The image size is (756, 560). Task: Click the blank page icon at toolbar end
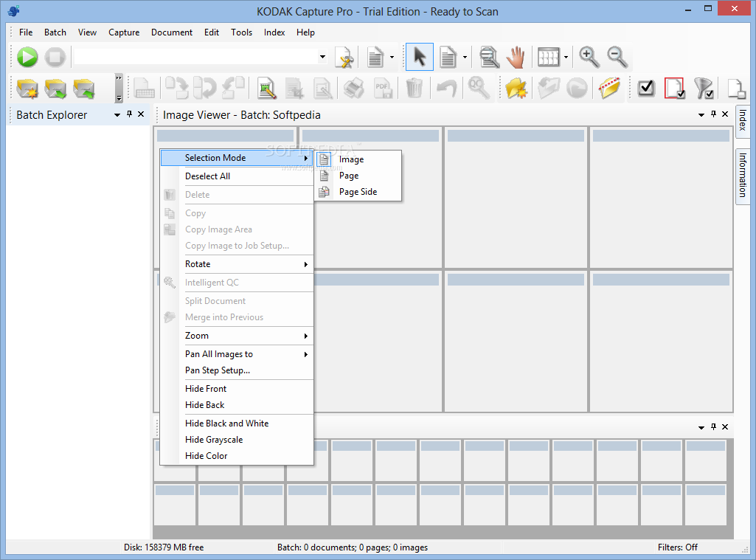(x=736, y=89)
